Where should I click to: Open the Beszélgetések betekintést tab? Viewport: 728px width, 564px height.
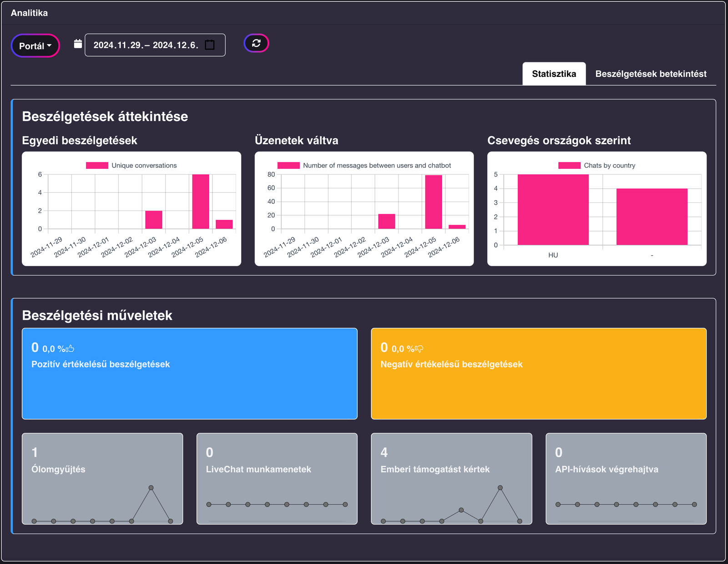pyautogui.click(x=651, y=74)
